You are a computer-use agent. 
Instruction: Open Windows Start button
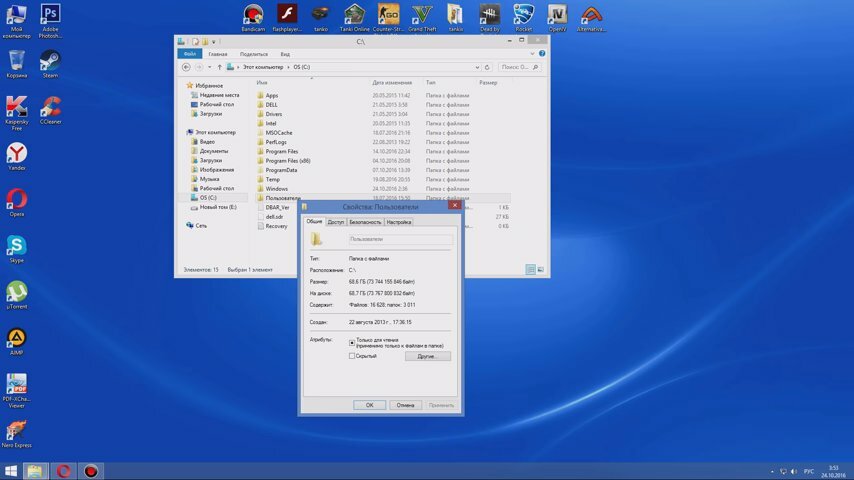(11, 471)
